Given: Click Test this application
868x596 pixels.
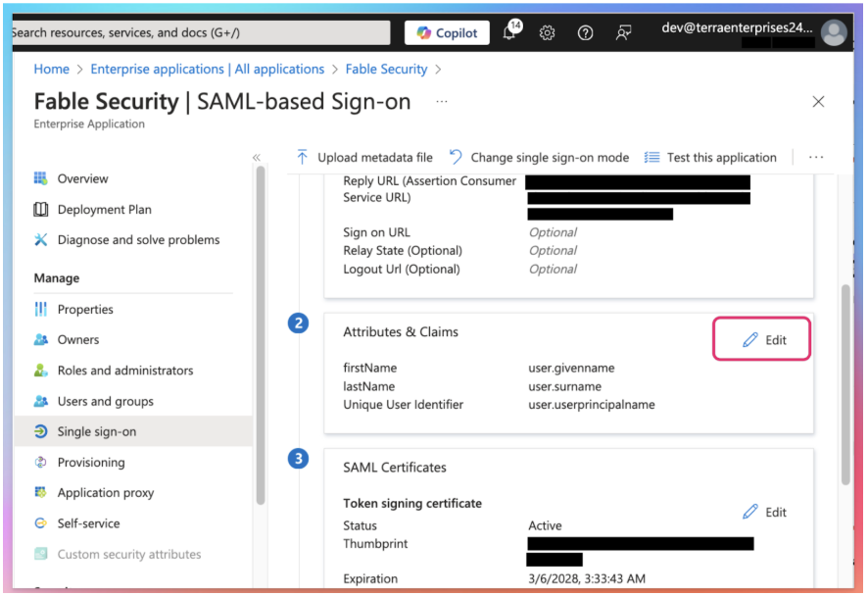Looking at the screenshot, I should (x=710, y=157).
